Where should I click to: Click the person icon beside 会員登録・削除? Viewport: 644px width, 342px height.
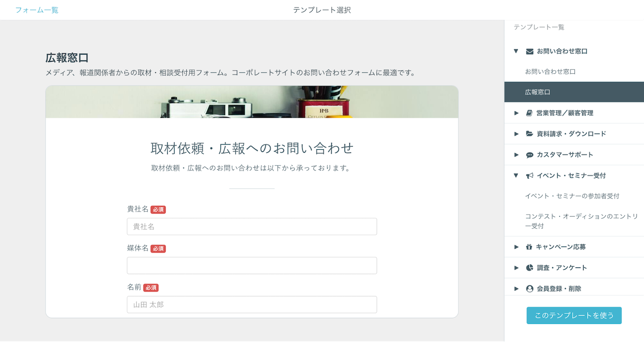pyautogui.click(x=529, y=288)
